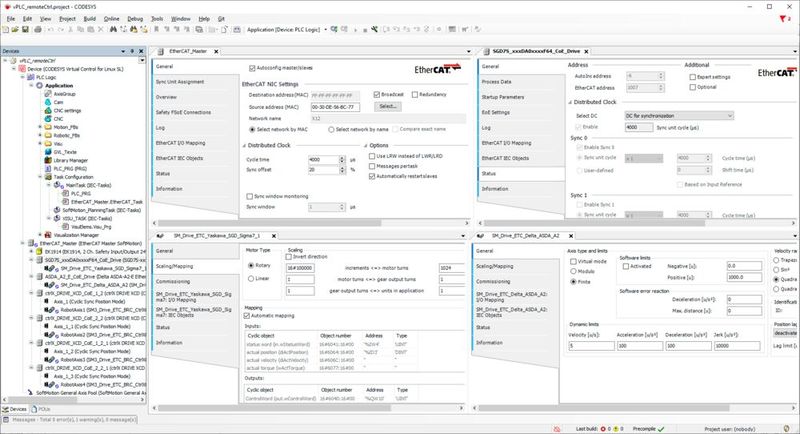Expand the Robotic_FBs folder
The height and width of the screenshot is (434, 800).
click(40, 135)
